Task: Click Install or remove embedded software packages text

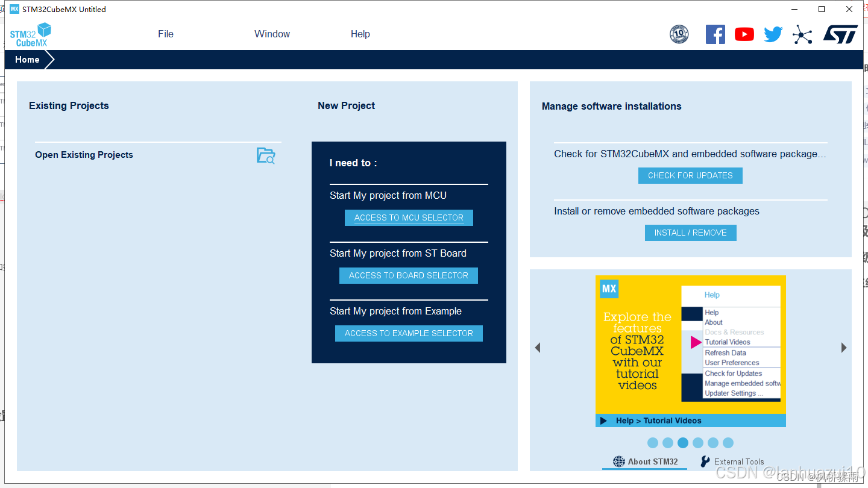Action: coord(656,211)
